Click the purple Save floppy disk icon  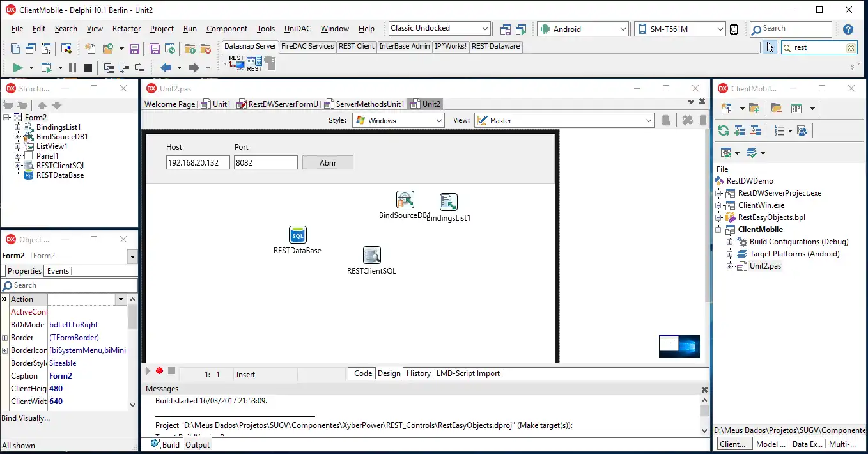(x=134, y=49)
